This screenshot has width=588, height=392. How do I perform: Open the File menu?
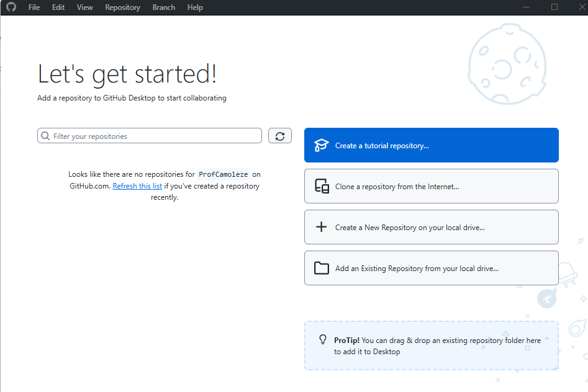point(34,7)
